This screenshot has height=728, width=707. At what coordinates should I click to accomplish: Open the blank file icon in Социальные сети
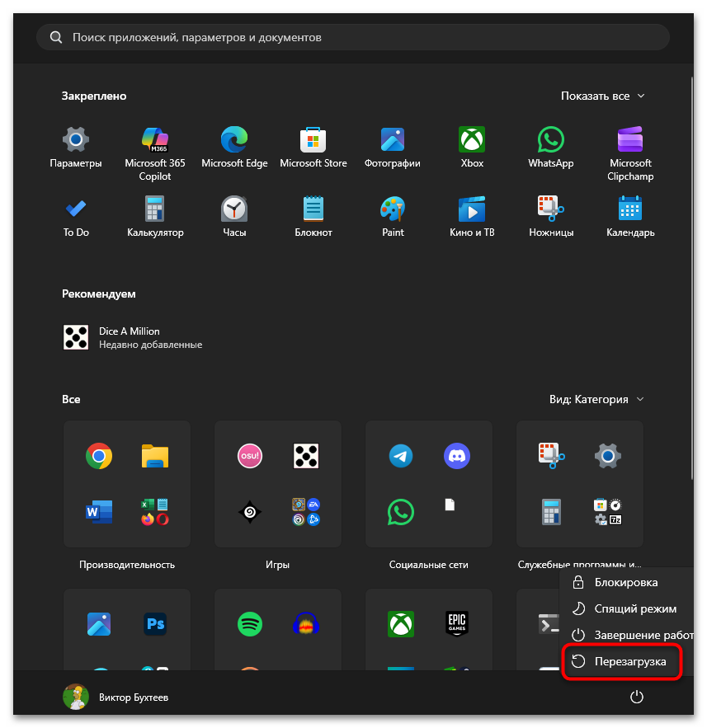coord(450,505)
